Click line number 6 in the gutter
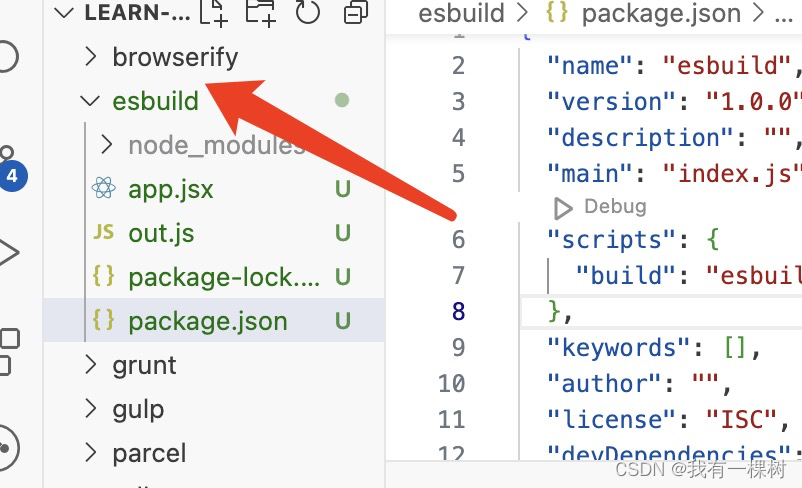The height and width of the screenshot is (488, 802). (458, 239)
